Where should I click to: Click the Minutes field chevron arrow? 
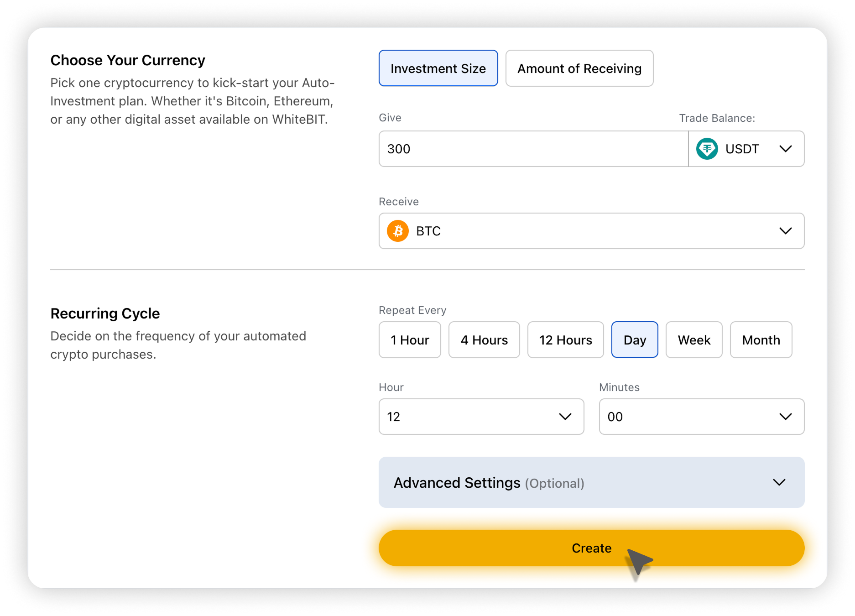(785, 417)
